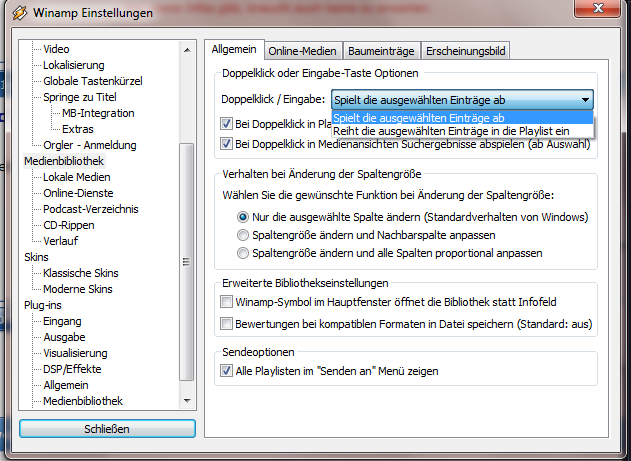Choose 'Spielt die ausgewählten Einträge ab' option
Image resolution: width=631 pixels, height=461 pixels.
coord(462,118)
